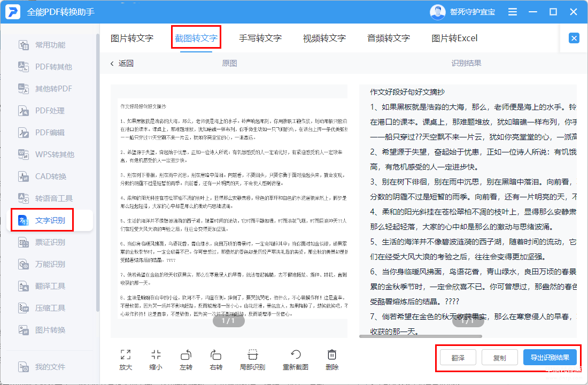This screenshot has height=385, width=588.
Task: Go back using 返回 link
Action: click(x=122, y=64)
